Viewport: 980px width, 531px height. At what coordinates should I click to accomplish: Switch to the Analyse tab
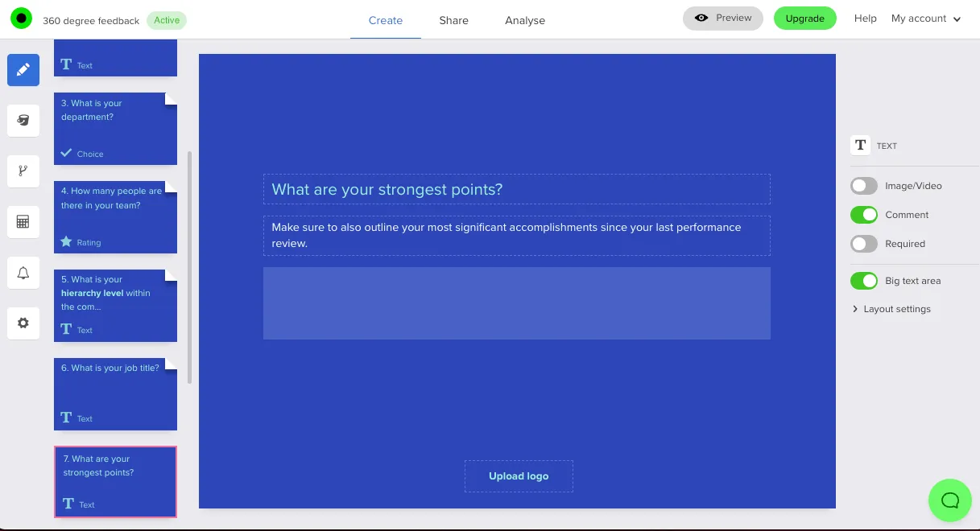point(525,20)
